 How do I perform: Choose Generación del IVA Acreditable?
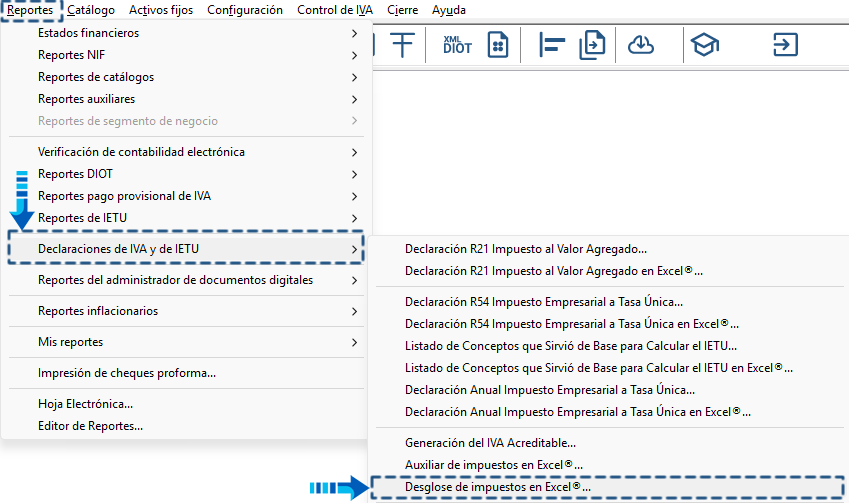(490, 442)
